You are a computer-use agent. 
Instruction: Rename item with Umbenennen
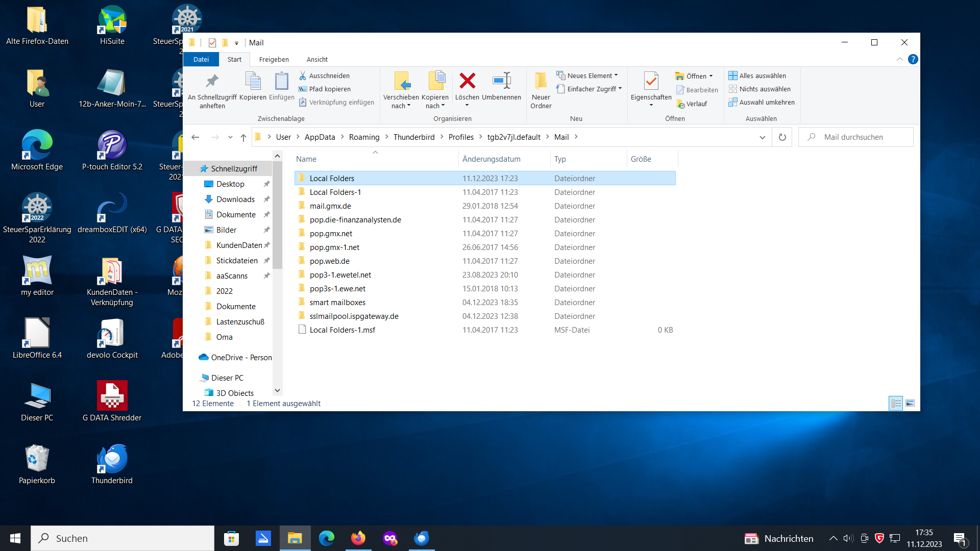click(501, 87)
